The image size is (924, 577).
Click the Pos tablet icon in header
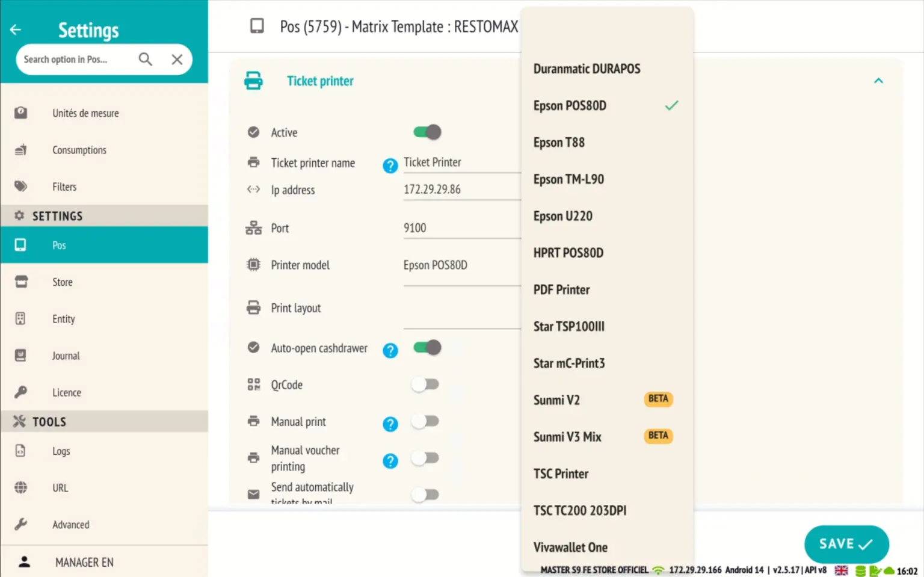[x=257, y=26]
